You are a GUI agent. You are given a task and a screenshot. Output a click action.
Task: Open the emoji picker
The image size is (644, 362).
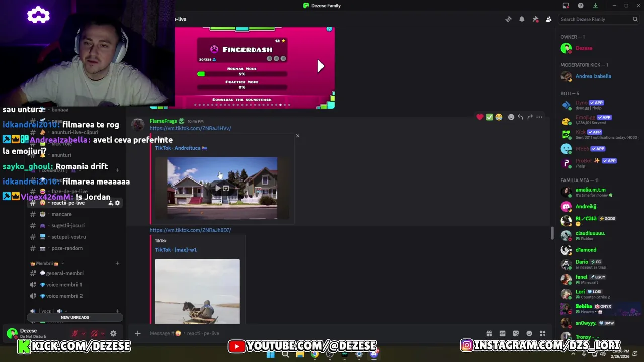pos(529,333)
